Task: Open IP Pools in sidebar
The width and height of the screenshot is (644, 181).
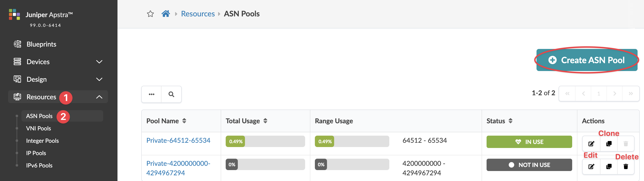Action: click(x=36, y=153)
